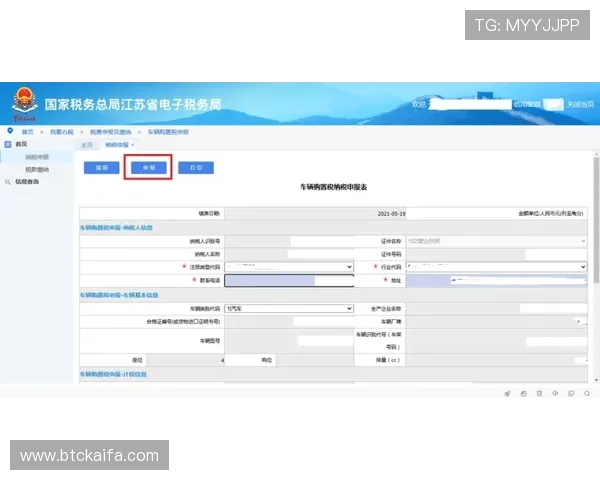The width and height of the screenshot is (600, 480).
Task: Click the speaker icon in status bar
Action: [x=555, y=393]
